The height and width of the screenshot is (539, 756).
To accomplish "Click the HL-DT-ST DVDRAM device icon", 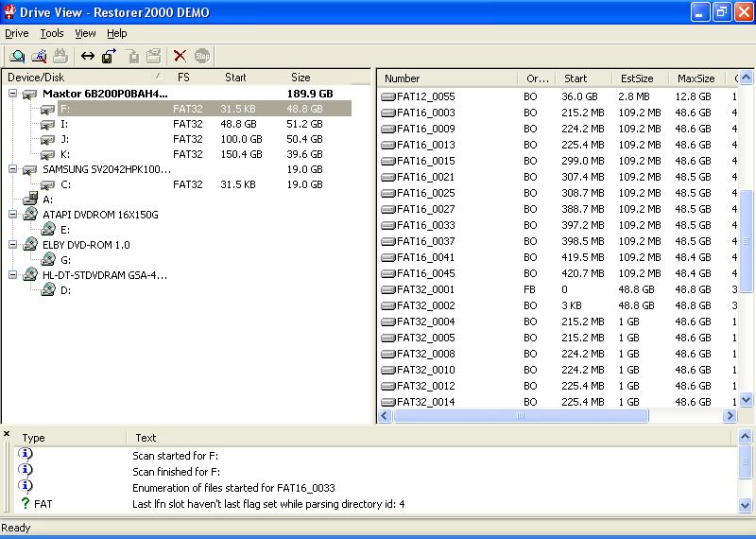I will pyautogui.click(x=30, y=274).
